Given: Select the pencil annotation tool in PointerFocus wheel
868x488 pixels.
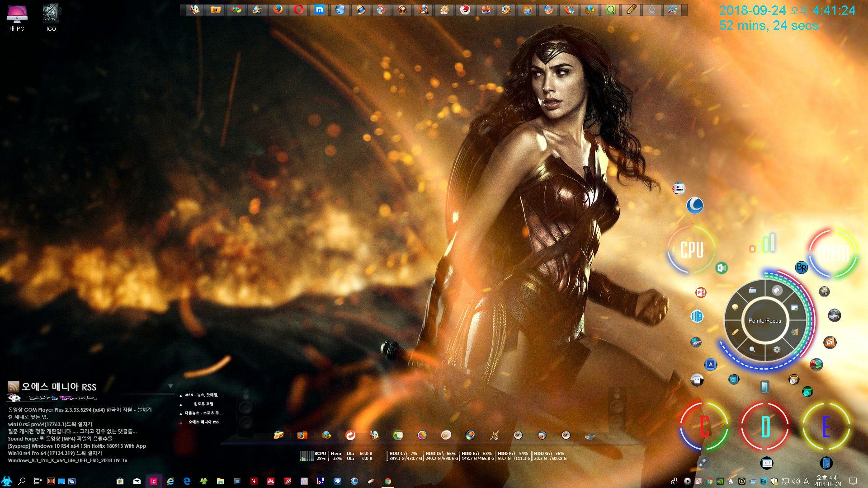Looking at the screenshot, I should point(735,333).
